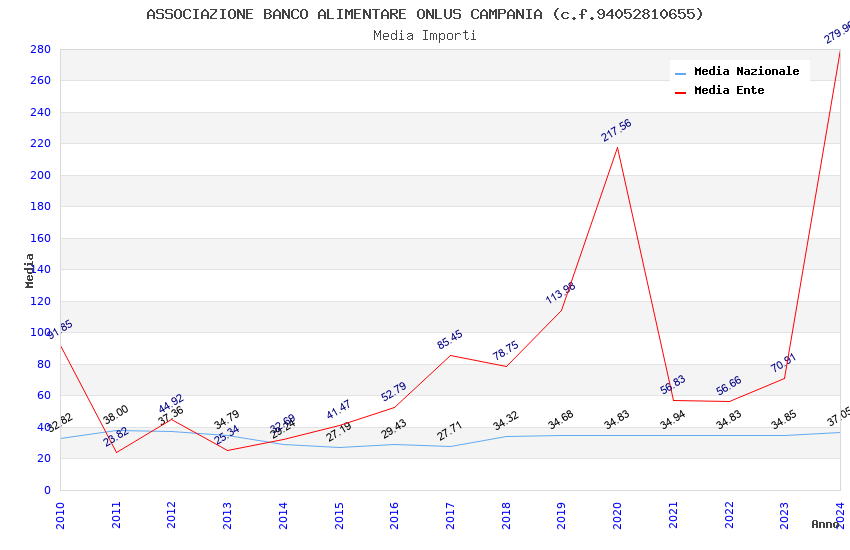This screenshot has width=850, height=550.
Task: Click the 113.98 data label for 2019
Action: [561, 293]
